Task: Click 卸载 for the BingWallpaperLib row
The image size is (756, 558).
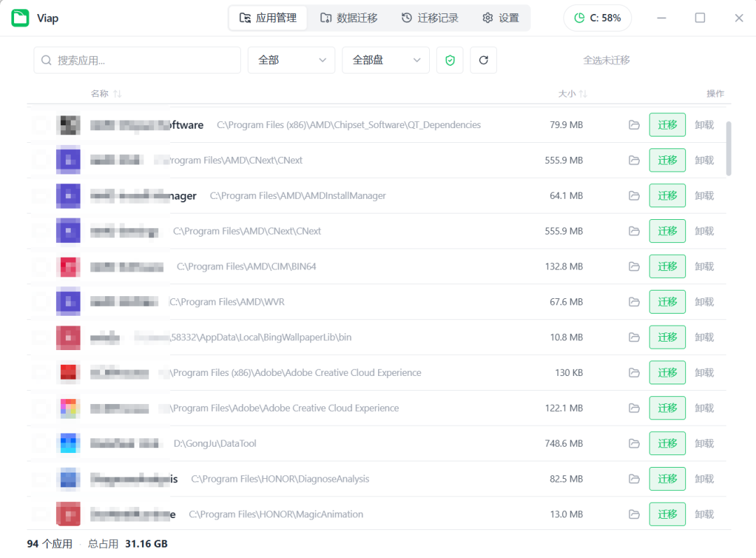Action: pyautogui.click(x=704, y=337)
